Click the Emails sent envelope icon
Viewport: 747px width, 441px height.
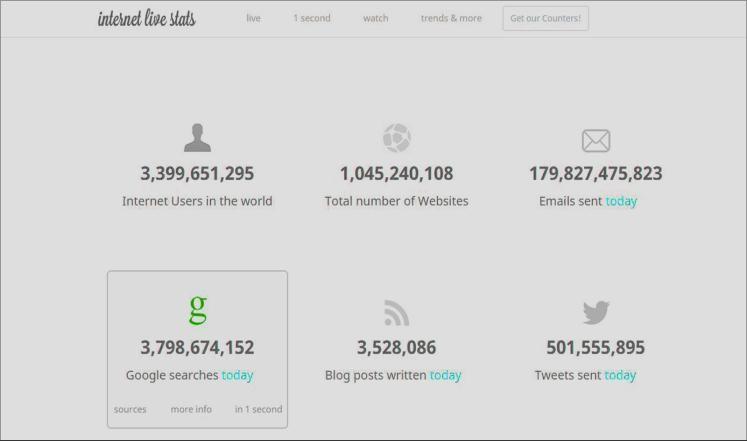[595, 141]
